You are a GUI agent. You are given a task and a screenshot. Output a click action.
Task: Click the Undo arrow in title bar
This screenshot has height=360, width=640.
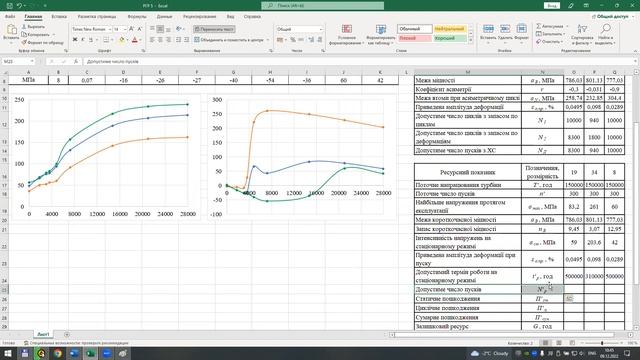click(19, 6)
